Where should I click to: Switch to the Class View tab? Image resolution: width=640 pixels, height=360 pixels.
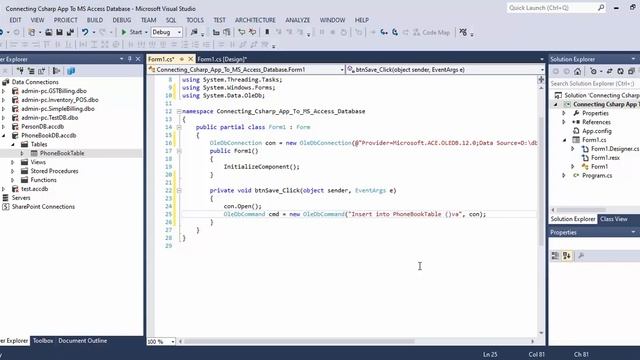point(614,219)
